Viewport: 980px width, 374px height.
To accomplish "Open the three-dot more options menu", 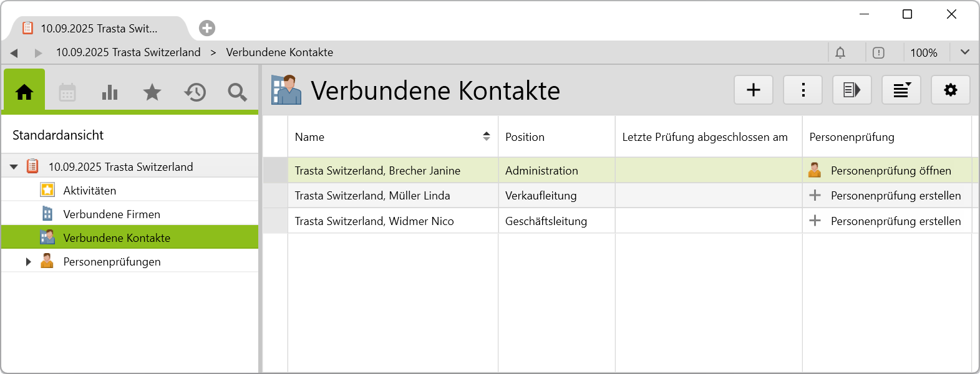I will tap(803, 90).
